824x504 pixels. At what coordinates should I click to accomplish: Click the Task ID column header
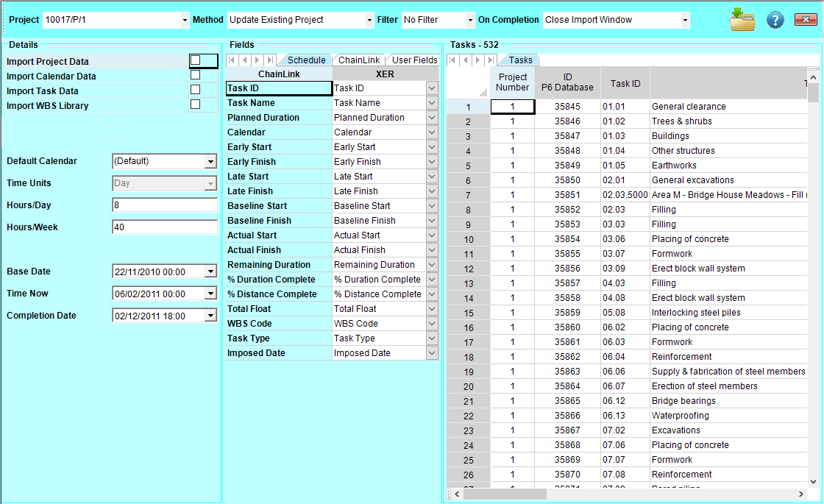pyautogui.click(x=625, y=84)
